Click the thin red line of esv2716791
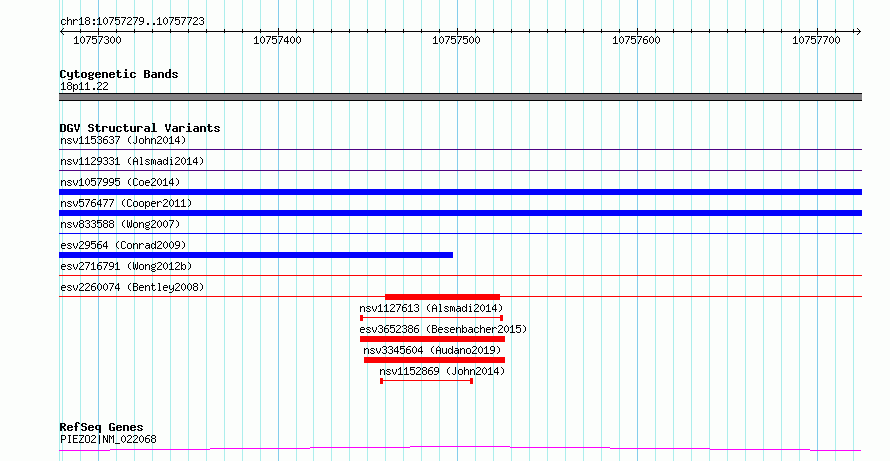Screen dimensions: 890x461 [460, 276]
